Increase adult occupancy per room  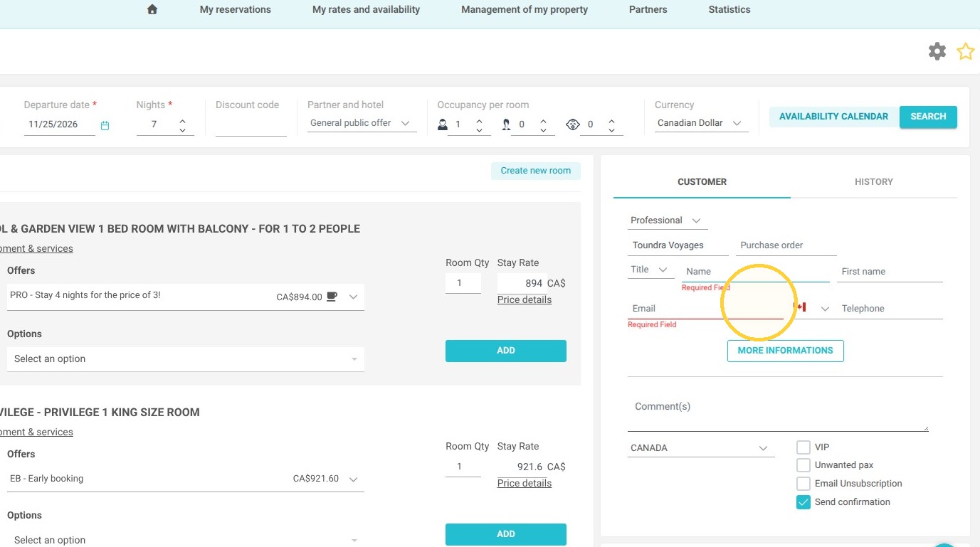tap(479, 121)
